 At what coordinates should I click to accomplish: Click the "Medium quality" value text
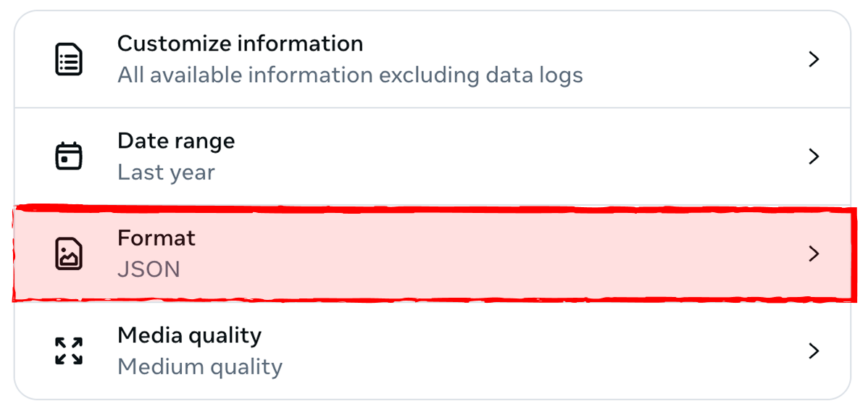pyautogui.click(x=199, y=367)
